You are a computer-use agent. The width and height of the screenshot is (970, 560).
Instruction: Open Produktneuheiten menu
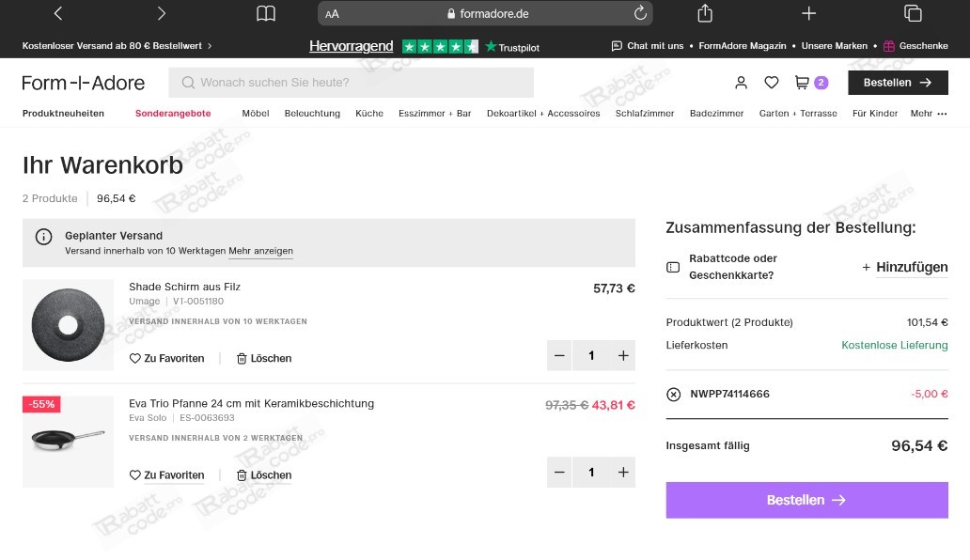(63, 113)
